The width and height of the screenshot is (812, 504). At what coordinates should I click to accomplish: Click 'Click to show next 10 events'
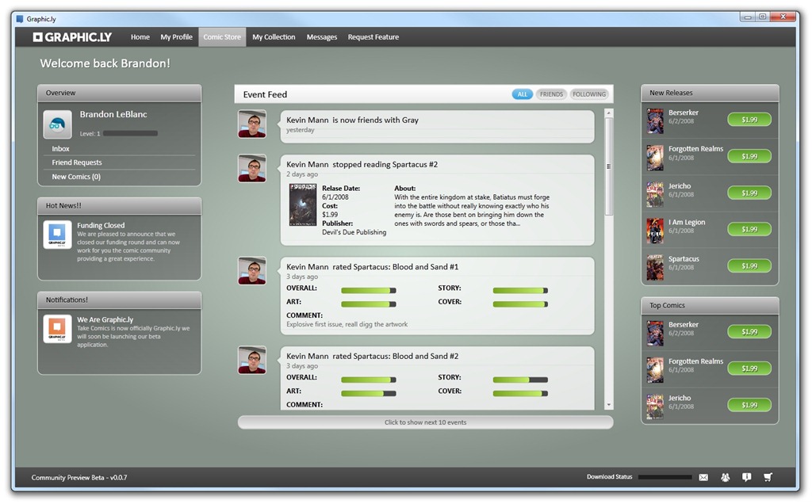click(426, 422)
